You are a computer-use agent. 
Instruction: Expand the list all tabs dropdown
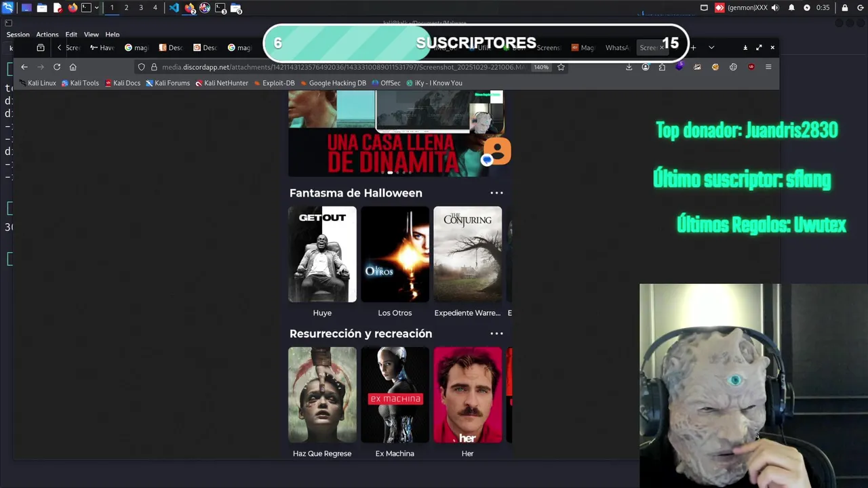(711, 47)
